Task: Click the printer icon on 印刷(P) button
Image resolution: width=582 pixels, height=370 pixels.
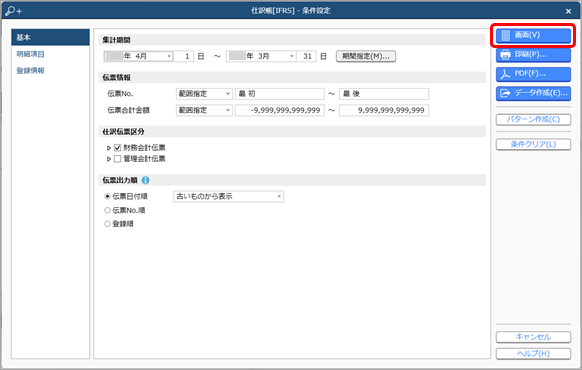Action: [505, 55]
